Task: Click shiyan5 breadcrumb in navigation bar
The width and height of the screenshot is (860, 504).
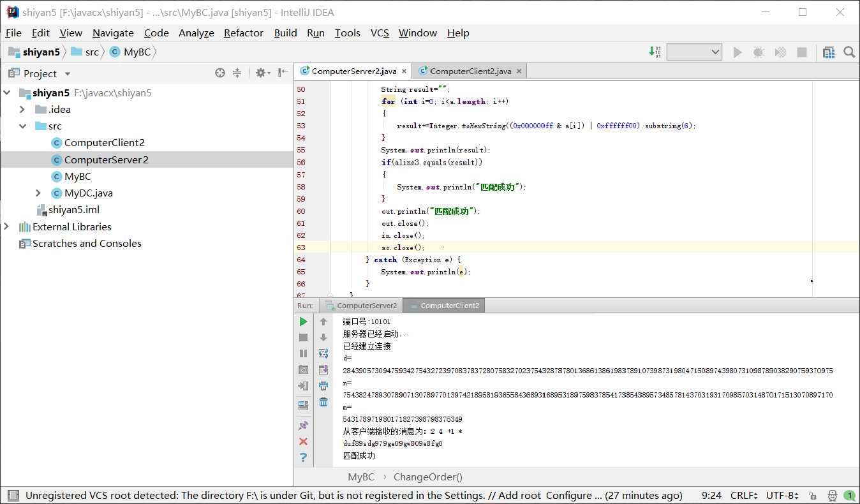Action: pos(34,52)
